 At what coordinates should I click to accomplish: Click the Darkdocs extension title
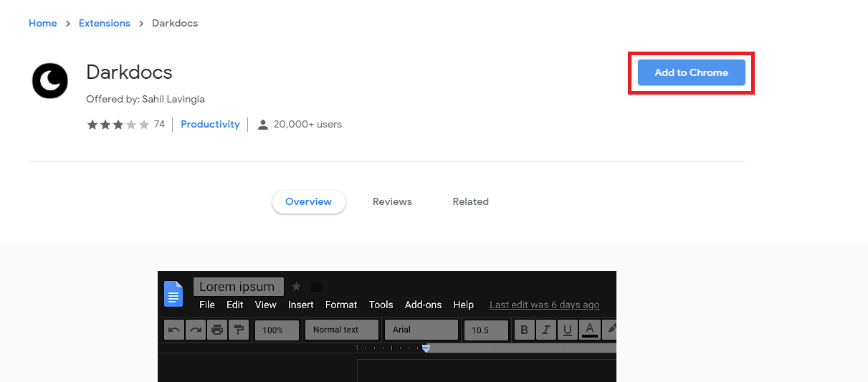coord(129,72)
